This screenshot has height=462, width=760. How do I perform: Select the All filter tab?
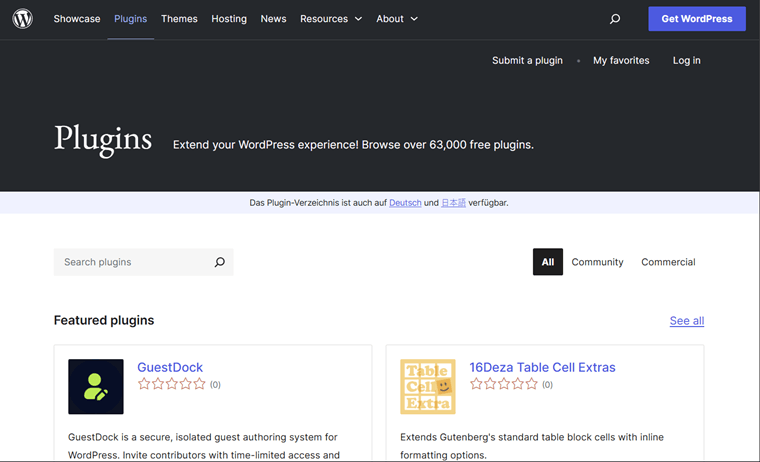point(548,262)
